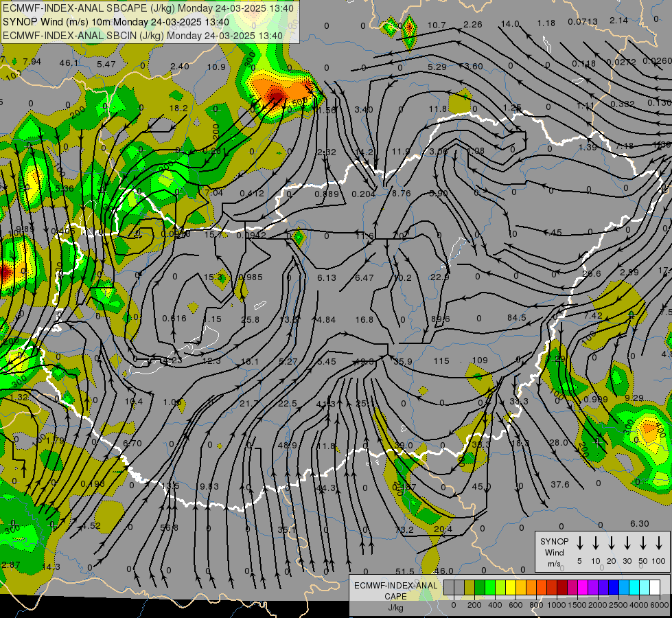The height and width of the screenshot is (618, 672).
Task: Click the map value '6.13'
Action: coord(327,277)
